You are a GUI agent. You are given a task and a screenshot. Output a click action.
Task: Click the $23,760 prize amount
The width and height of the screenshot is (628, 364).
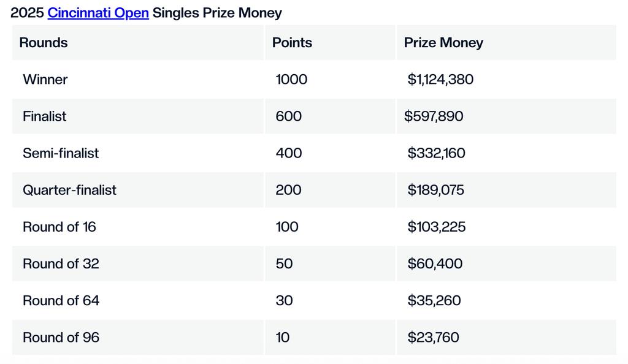[434, 337]
